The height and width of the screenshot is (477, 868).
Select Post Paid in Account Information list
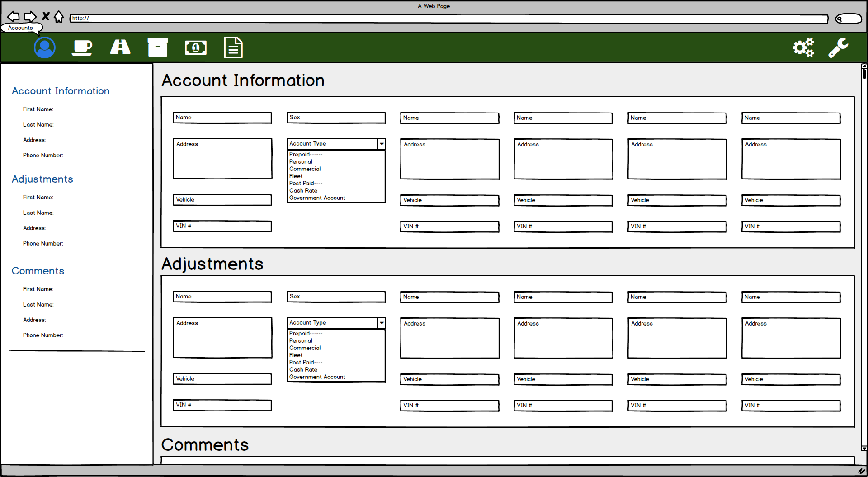[x=306, y=183]
